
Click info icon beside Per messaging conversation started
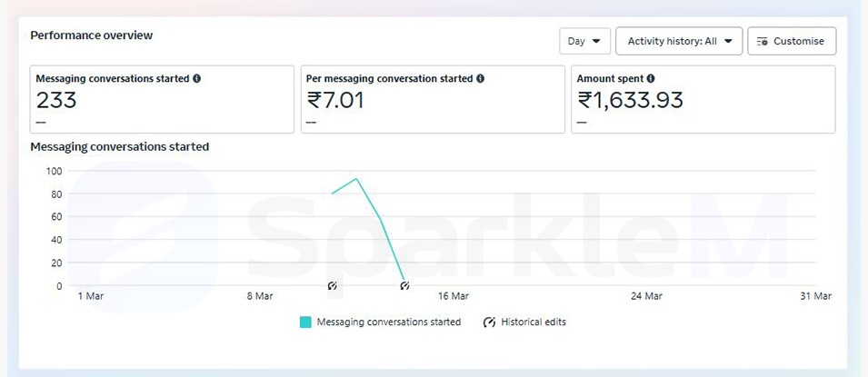(481, 79)
